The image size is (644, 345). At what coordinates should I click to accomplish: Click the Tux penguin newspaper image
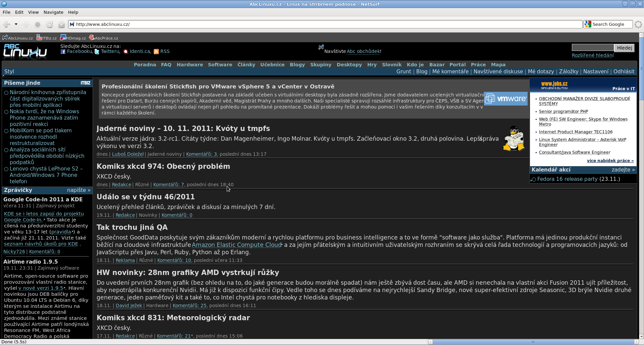point(514,138)
